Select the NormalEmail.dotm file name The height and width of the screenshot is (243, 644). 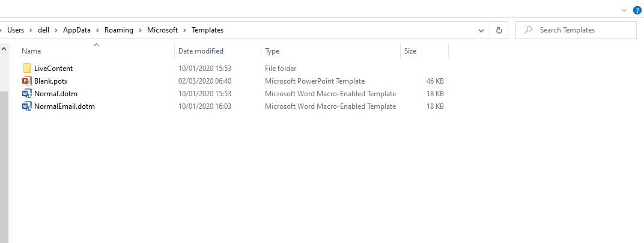click(x=64, y=106)
